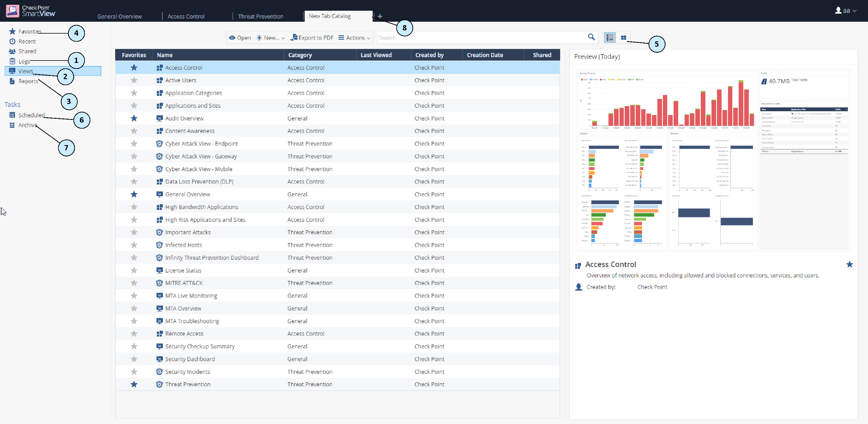Click the Open button in toolbar

(240, 38)
